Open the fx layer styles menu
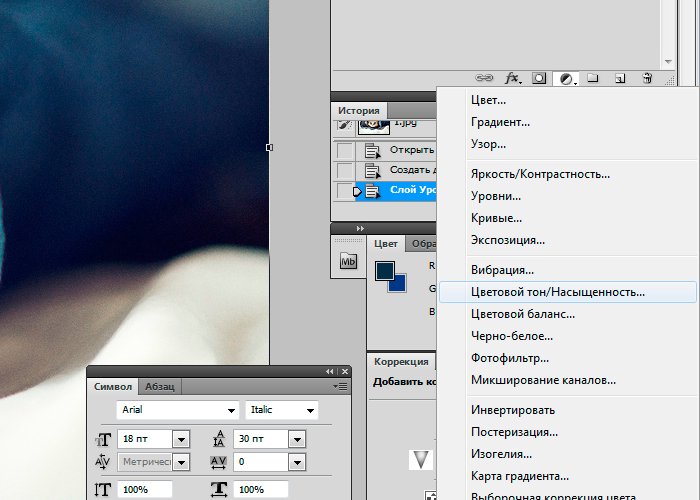Screen dimensions: 700x500 point(513,78)
